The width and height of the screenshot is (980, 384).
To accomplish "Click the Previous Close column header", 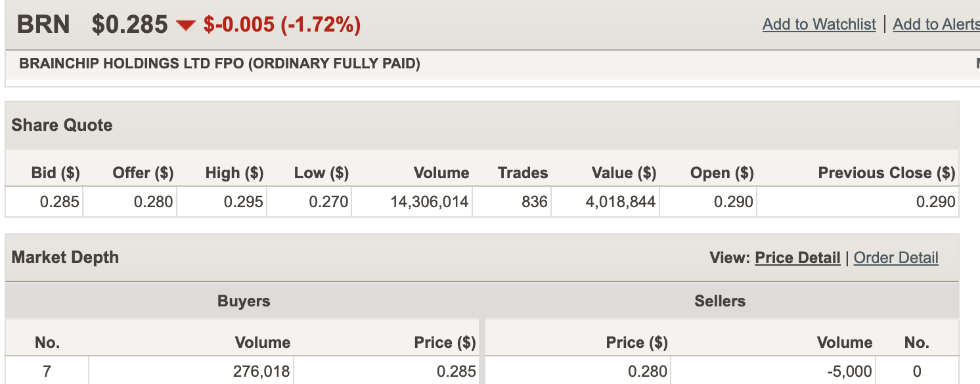I will point(886,173).
